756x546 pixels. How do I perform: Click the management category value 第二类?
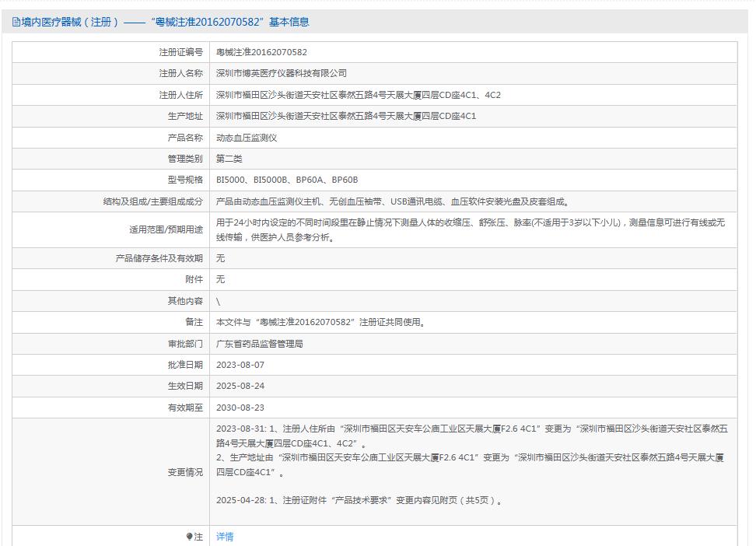pyautogui.click(x=229, y=159)
